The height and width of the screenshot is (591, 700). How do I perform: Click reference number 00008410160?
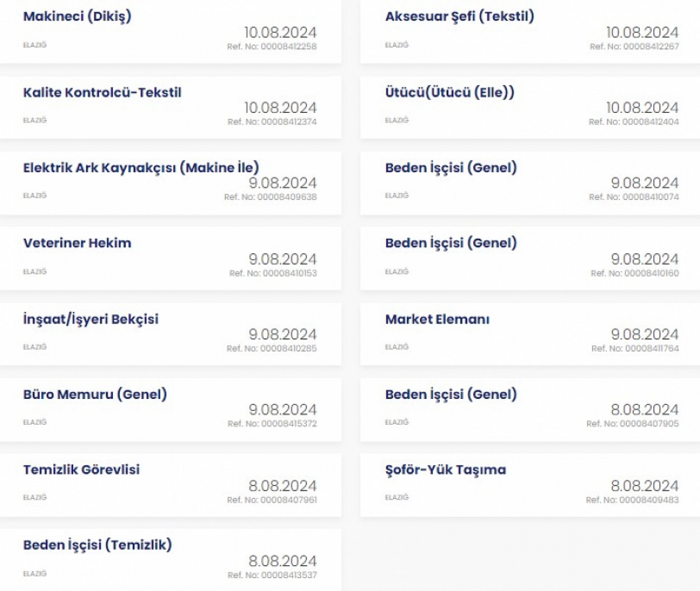pos(635,273)
